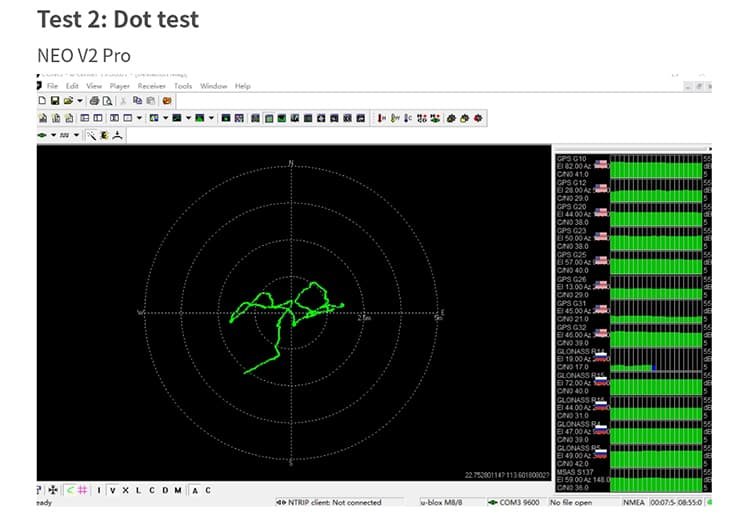750x524 pixels.
Task: Open the File menu
Action: point(52,86)
